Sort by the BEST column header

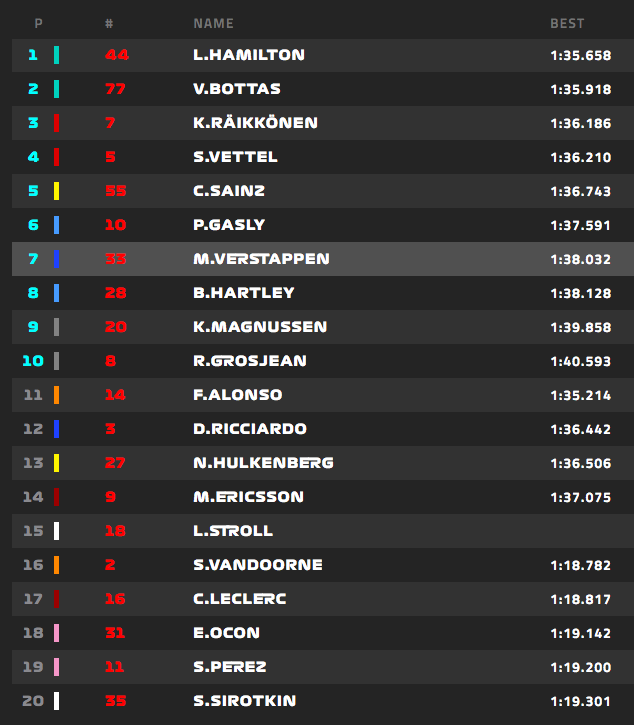tap(567, 23)
